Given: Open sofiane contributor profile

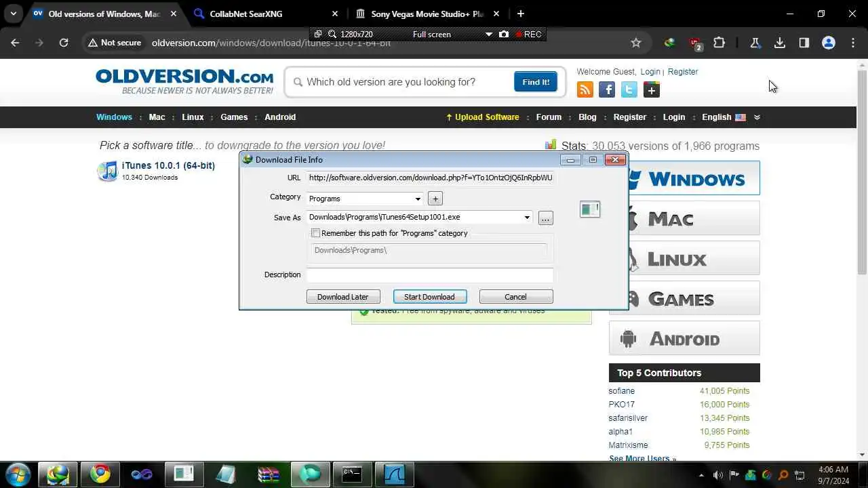Looking at the screenshot, I should click(x=621, y=391).
